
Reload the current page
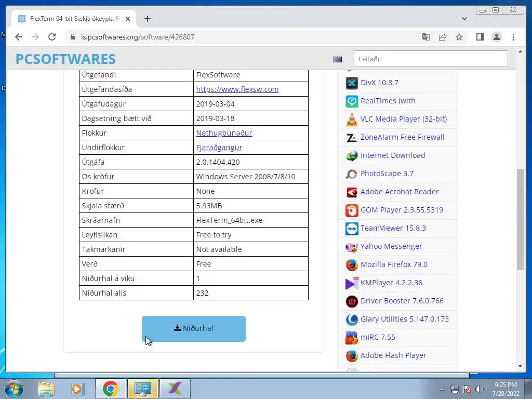pyautogui.click(x=52, y=37)
